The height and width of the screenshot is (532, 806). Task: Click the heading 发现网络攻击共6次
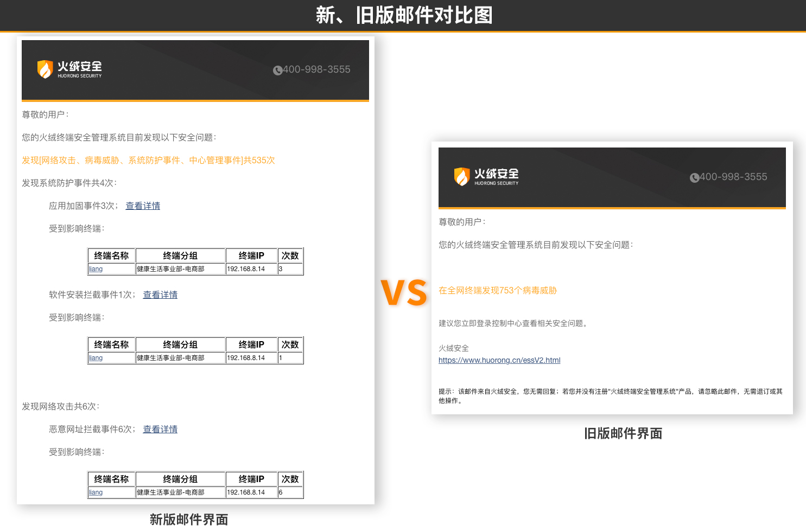[60, 406]
